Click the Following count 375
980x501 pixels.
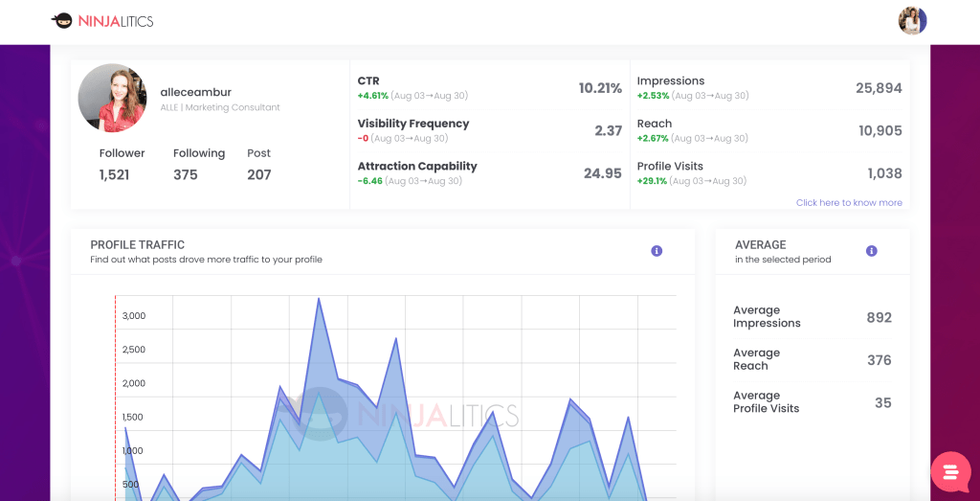pos(186,174)
